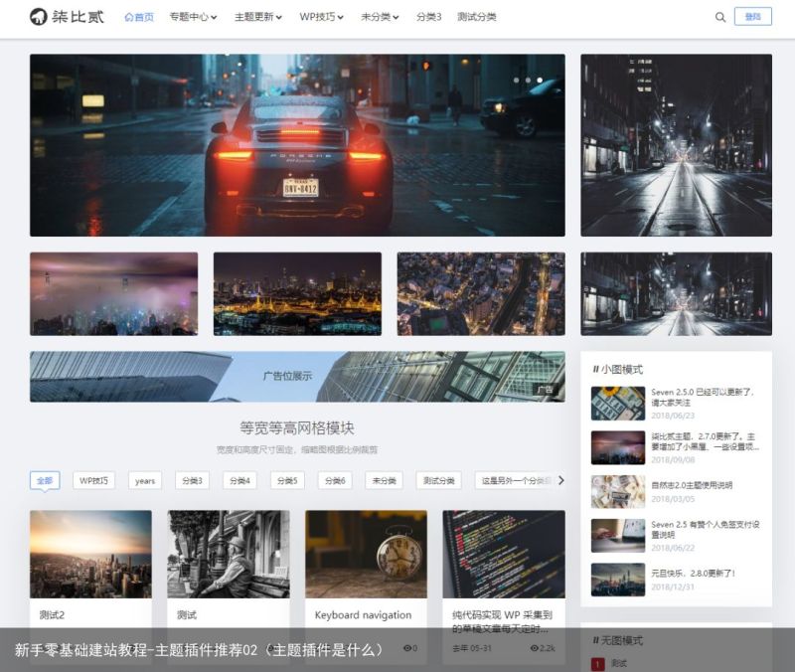
Task: Select the second carousel indicator dot
Action: (x=528, y=81)
